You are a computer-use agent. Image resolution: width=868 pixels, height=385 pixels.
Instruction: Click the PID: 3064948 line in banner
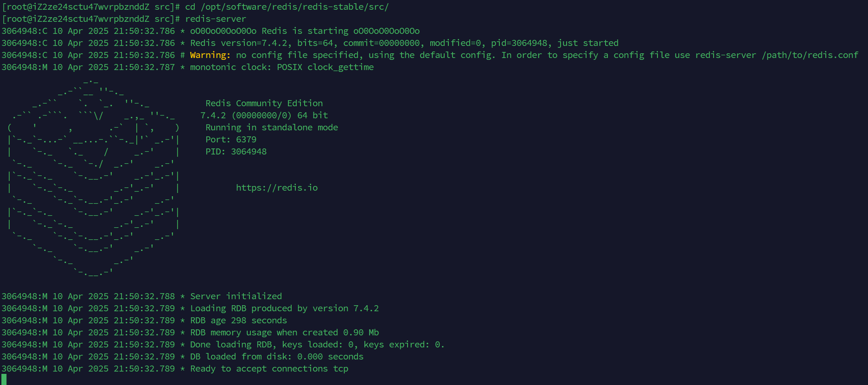[x=236, y=152]
